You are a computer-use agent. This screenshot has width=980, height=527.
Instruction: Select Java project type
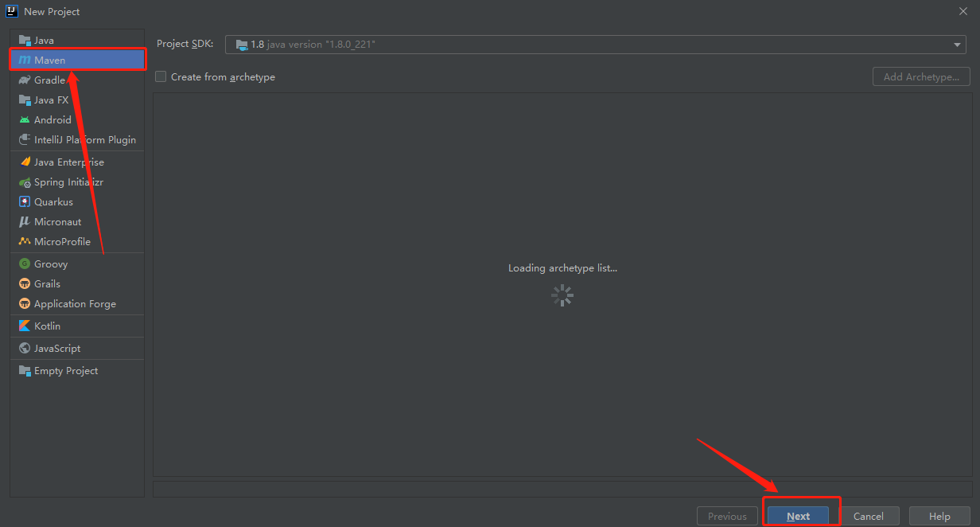pyautogui.click(x=77, y=40)
